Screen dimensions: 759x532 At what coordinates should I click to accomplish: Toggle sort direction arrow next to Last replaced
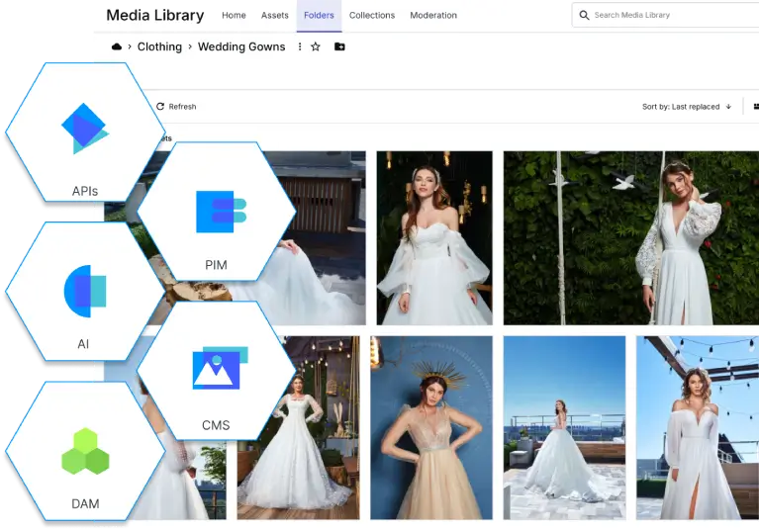click(728, 107)
